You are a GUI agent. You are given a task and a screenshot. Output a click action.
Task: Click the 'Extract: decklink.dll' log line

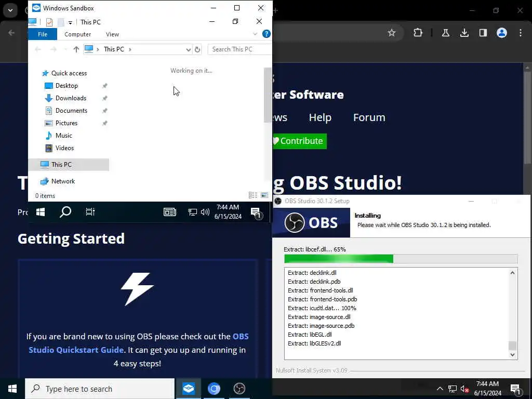click(312, 273)
